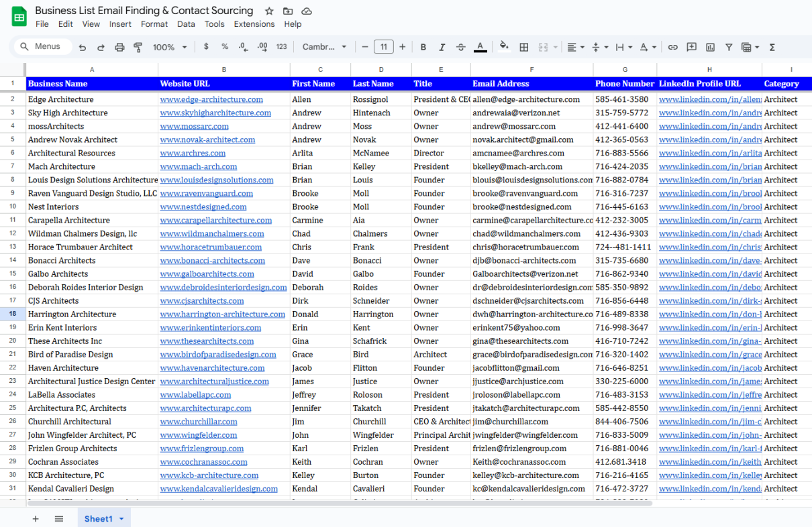The width and height of the screenshot is (812, 527).
Task: Click the font size field showing 11
Action: tap(383, 47)
